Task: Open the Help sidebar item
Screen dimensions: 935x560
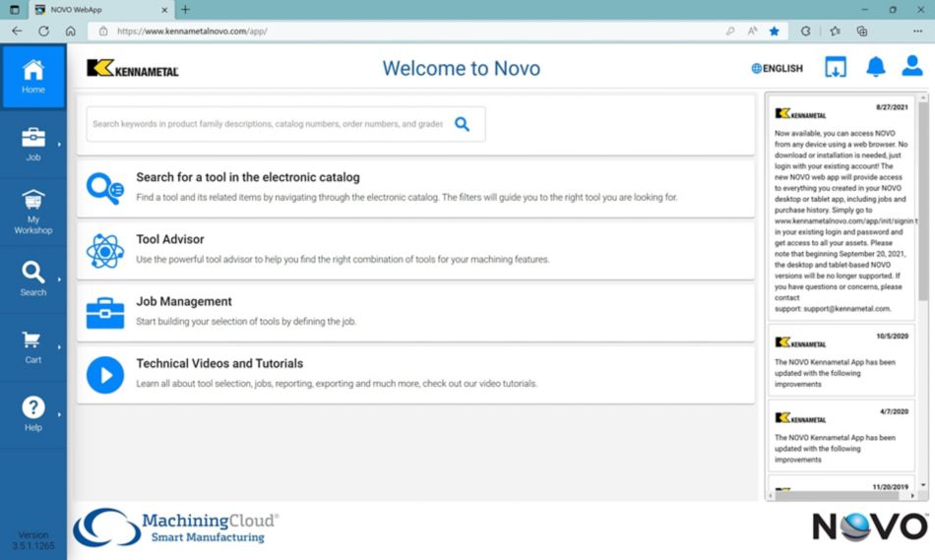Action: pos(32,414)
